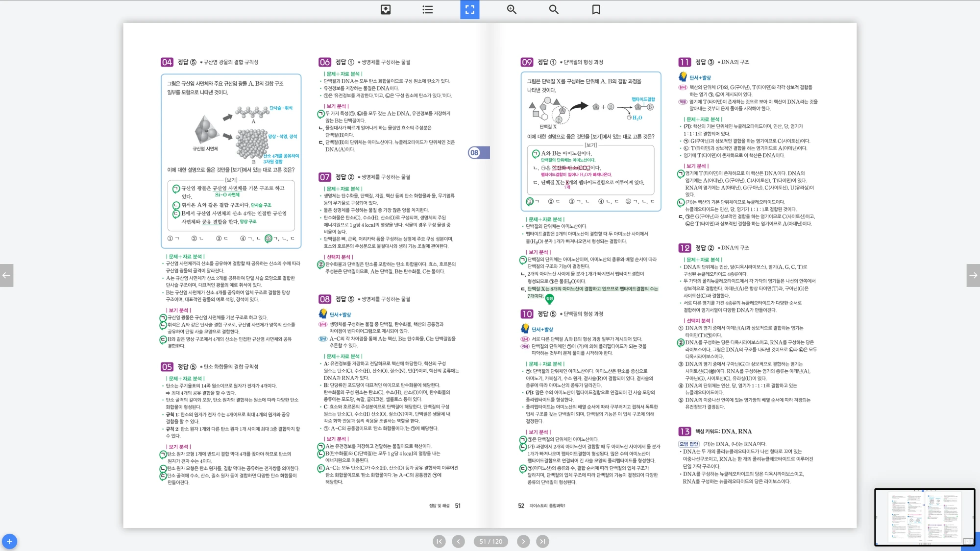Screen dimensions: 980x551
Task: Click the download/save icon in top toolbar
Action: coord(386,9)
